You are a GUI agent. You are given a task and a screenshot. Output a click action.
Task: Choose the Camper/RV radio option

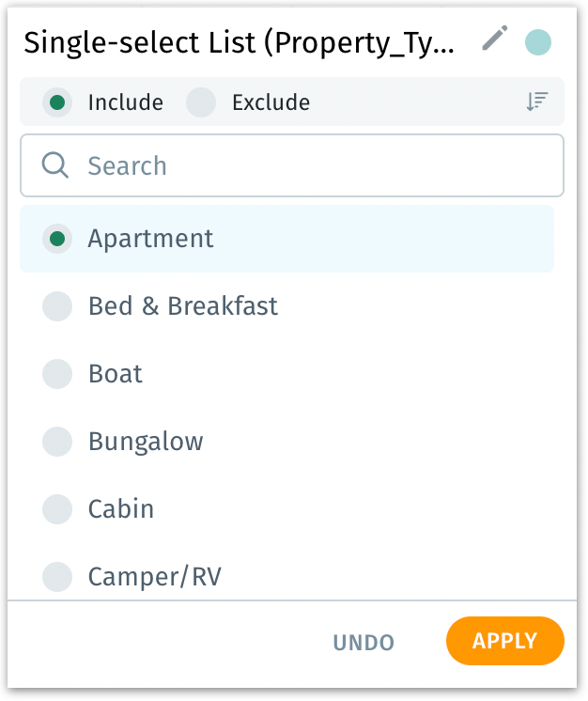[x=57, y=576]
